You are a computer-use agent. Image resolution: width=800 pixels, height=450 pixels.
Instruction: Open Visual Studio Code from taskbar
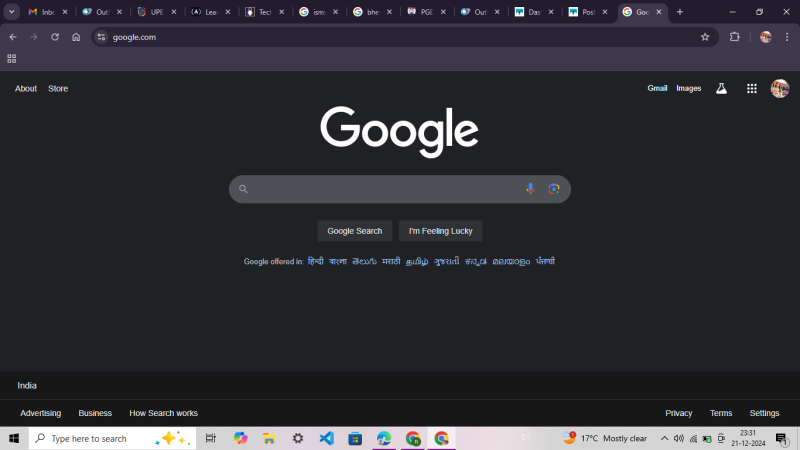326,438
